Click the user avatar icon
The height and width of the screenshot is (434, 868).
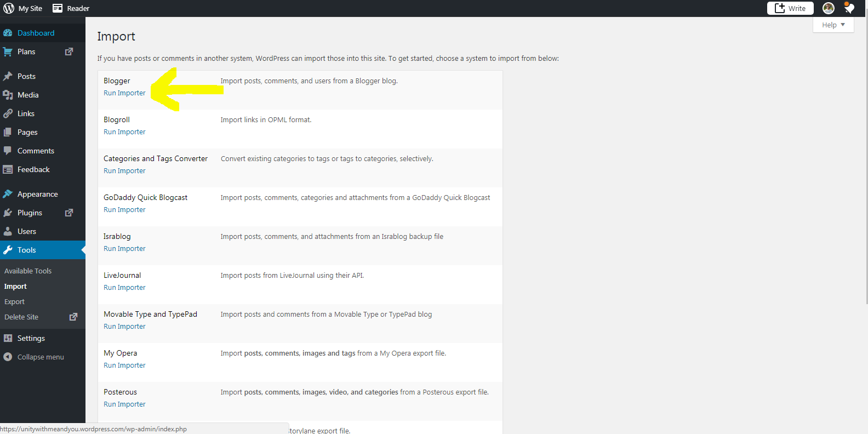[x=828, y=8]
